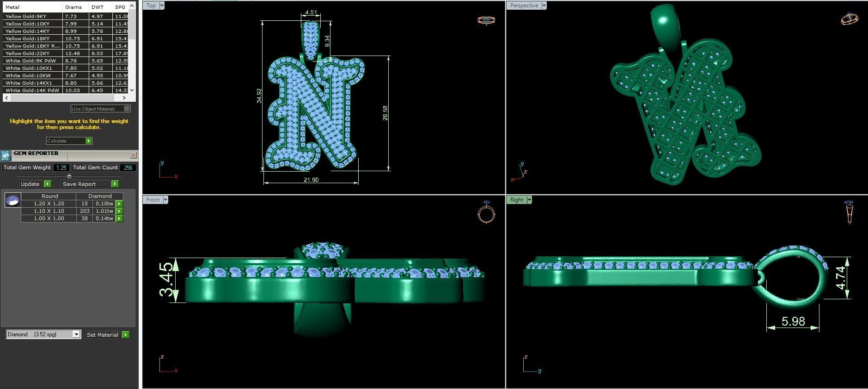The height and width of the screenshot is (389, 868).
Task: Click the 21.90 width dimension in Top view
Action: (x=311, y=179)
